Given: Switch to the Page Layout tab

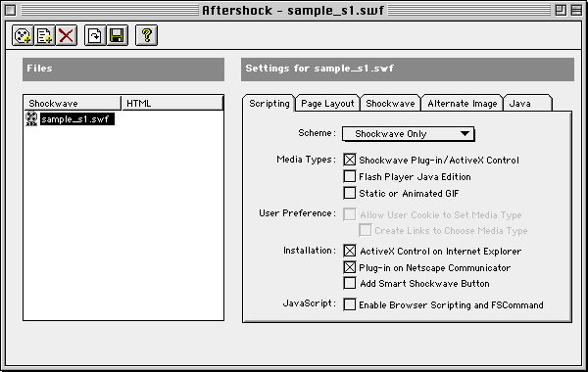Looking at the screenshot, I should pos(327,104).
